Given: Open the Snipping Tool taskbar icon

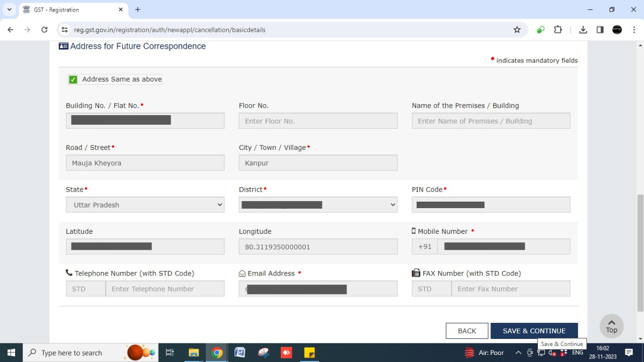Looking at the screenshot, I should click(263, 352).
